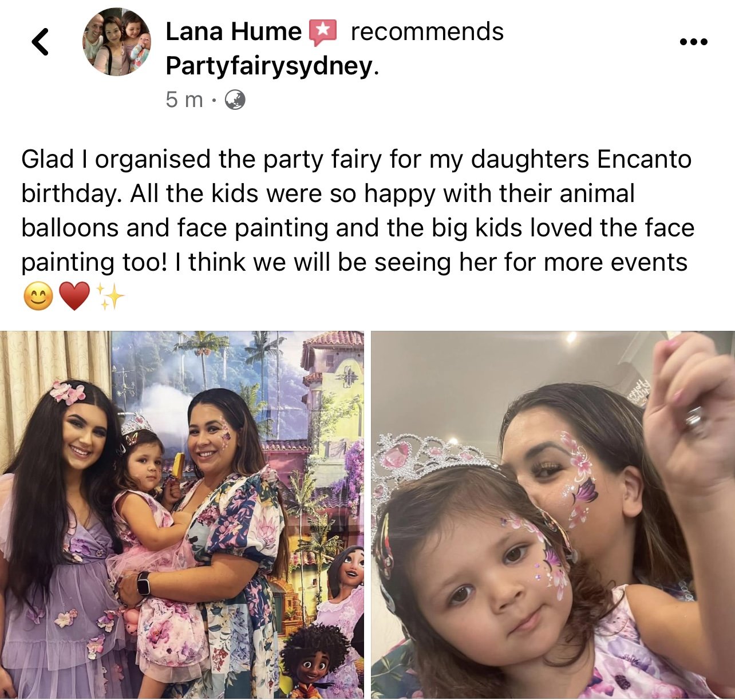735x700 pixels.
Task: Tap the smiling face emoji
Action: [38, 296]
